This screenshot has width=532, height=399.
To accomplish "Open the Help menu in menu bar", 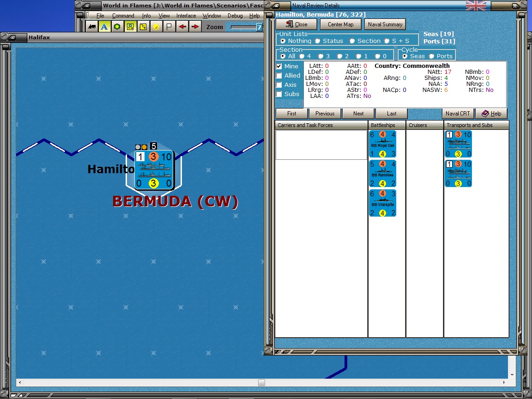I will (x=254, y=16).
